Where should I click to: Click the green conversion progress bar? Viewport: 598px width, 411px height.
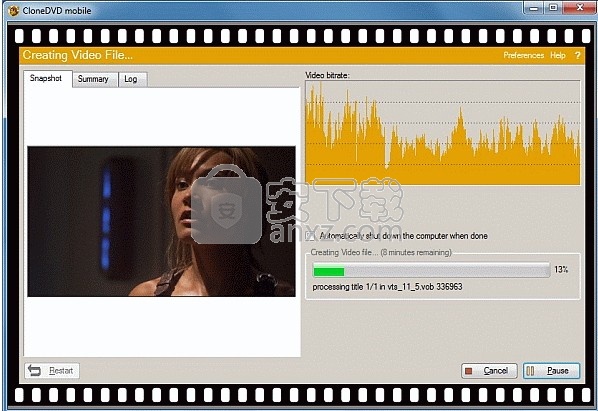coord(431,271)
